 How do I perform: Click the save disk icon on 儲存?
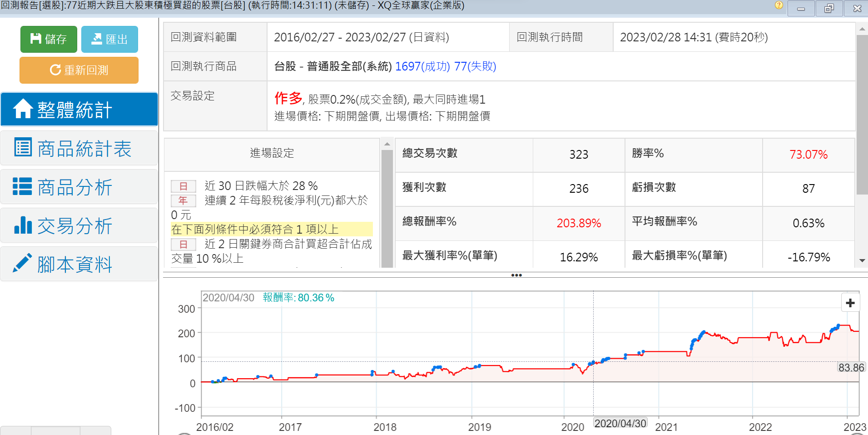click(x=35, y=39)
